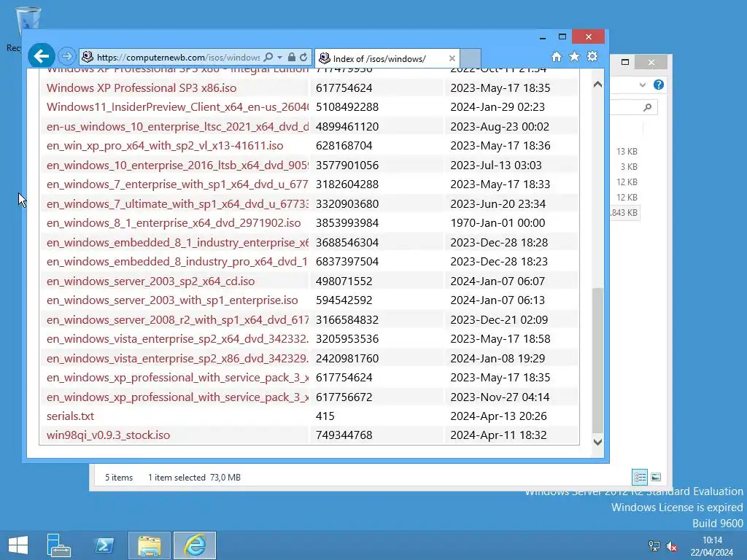Open en_windows_vista_enterprise_sp2_x64 link
Image resolution: width=747 pixels, height=560 pixels.
pyautogui.click(x=177, y=338)
